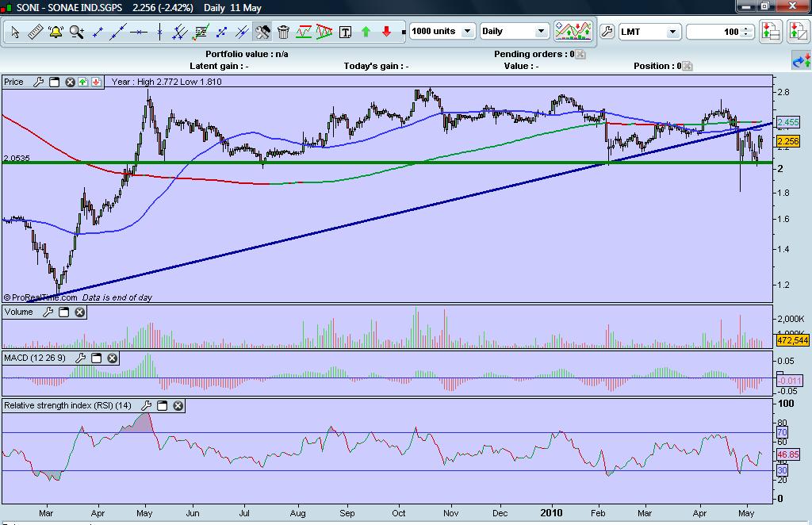Screen dimensions: 812x525
Task: Click the buy/sell order ticket icon
Action: (x=771, y=32)
